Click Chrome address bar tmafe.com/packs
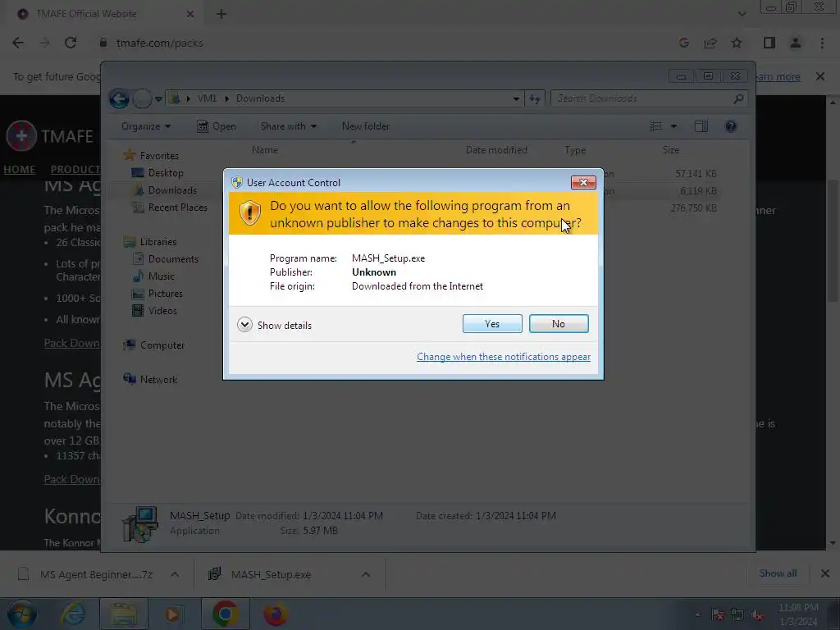This screenshot has width=840, height=630. pos(160,43)
